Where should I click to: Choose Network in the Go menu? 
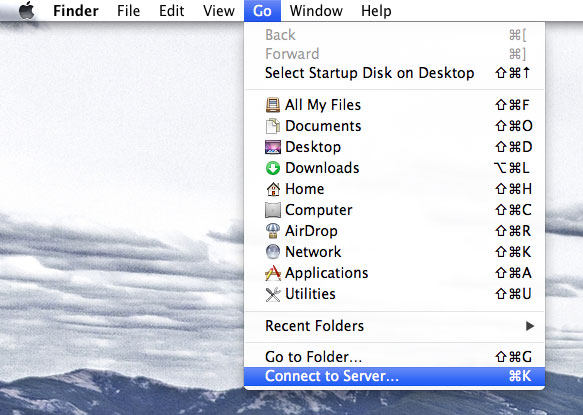tap(394, 252)
